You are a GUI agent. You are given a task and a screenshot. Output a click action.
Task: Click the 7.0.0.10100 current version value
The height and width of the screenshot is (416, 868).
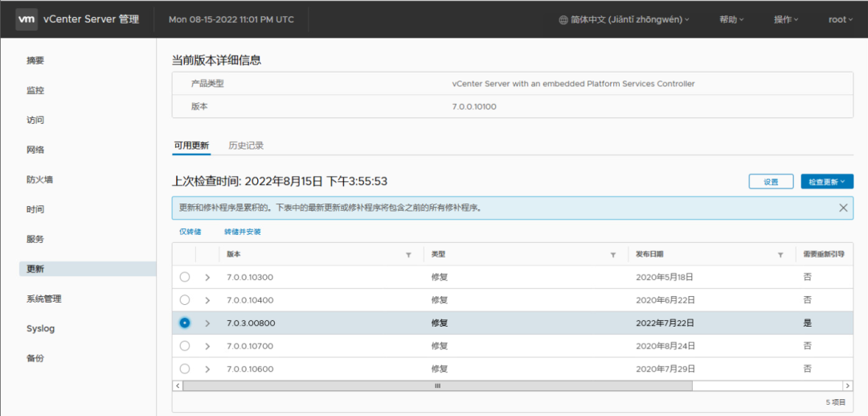point(474,106)
